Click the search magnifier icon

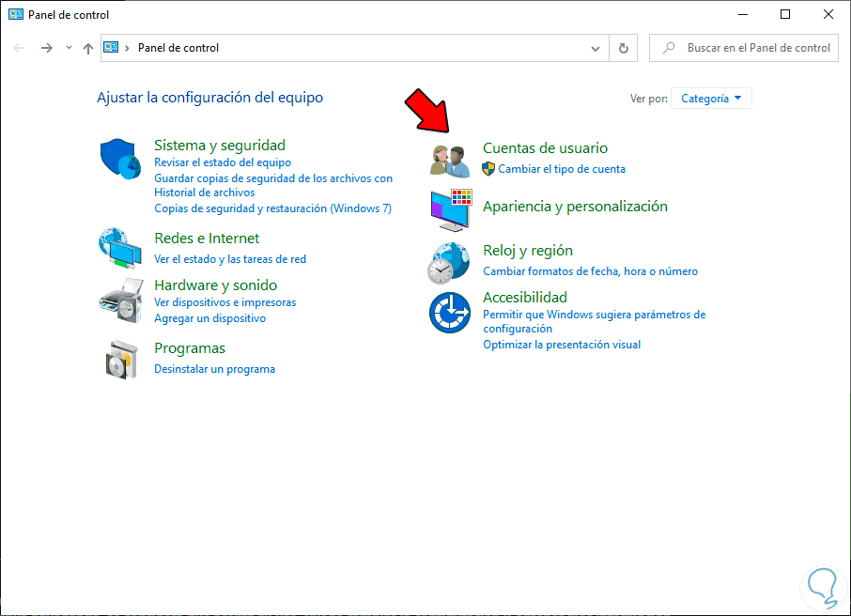point(669,48)
